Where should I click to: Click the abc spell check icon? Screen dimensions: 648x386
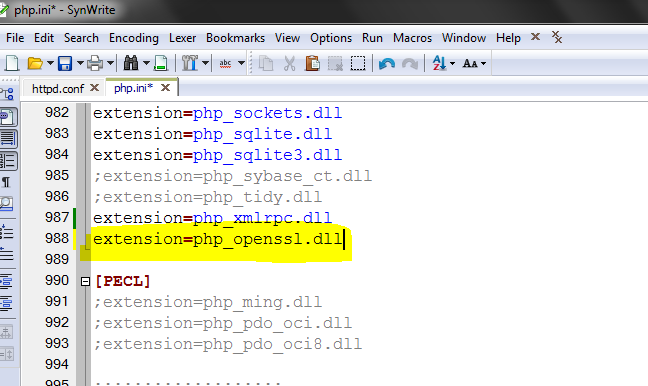click(x=225, y=63)
